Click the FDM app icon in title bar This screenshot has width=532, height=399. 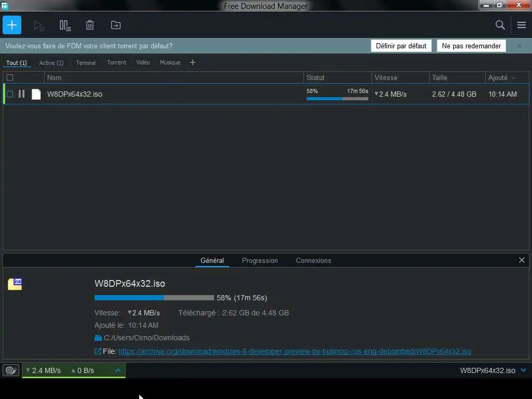point(5,6)
